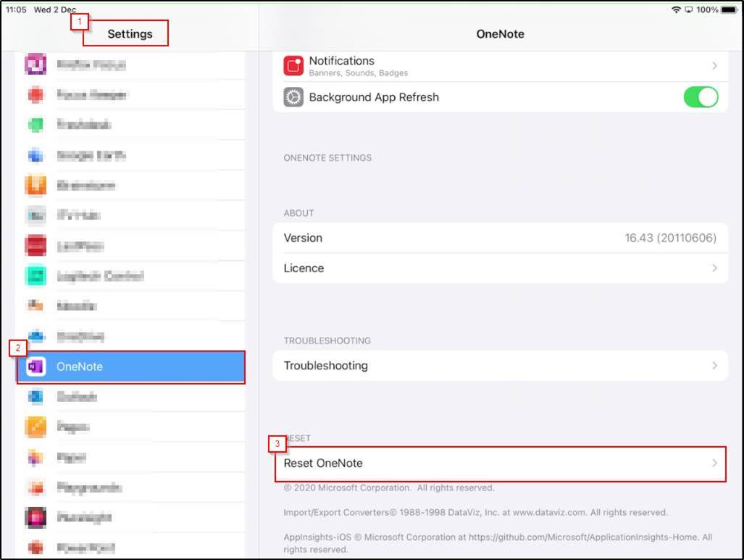Expand Licence with its chevron arrow
This screenshot has height=560, width=744.
tap(714, 268)
